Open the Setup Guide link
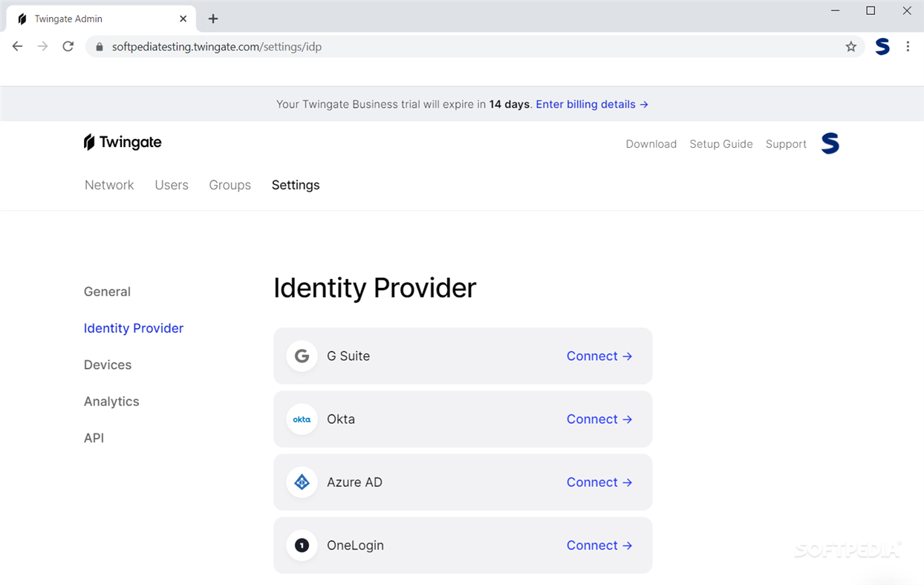 [721, 144]
